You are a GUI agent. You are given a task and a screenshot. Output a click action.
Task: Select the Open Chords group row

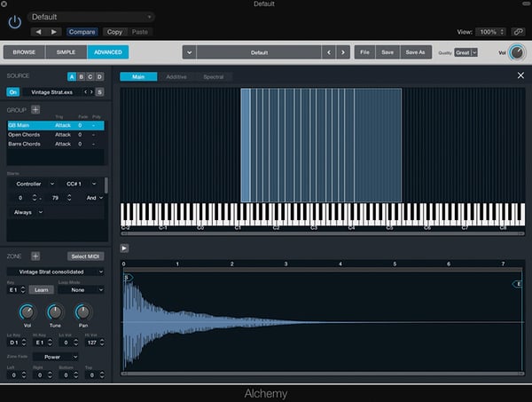(x=56, y=135)
